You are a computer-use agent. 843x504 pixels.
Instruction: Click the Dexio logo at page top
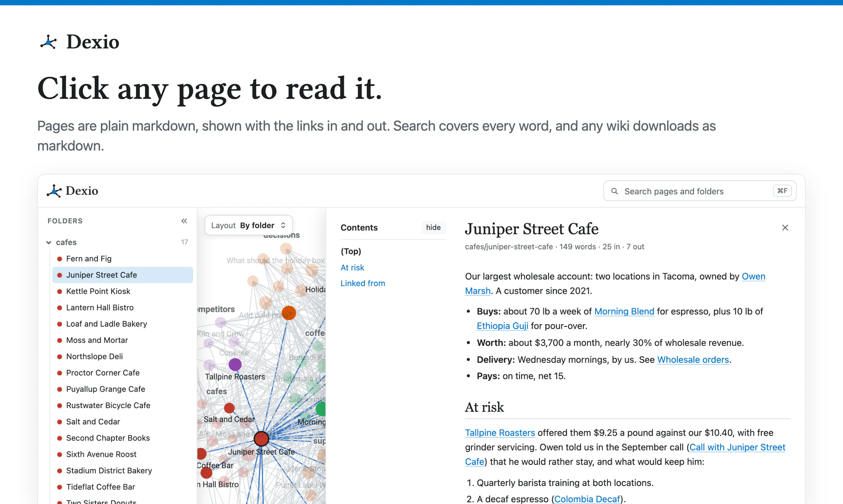point(79,42)
